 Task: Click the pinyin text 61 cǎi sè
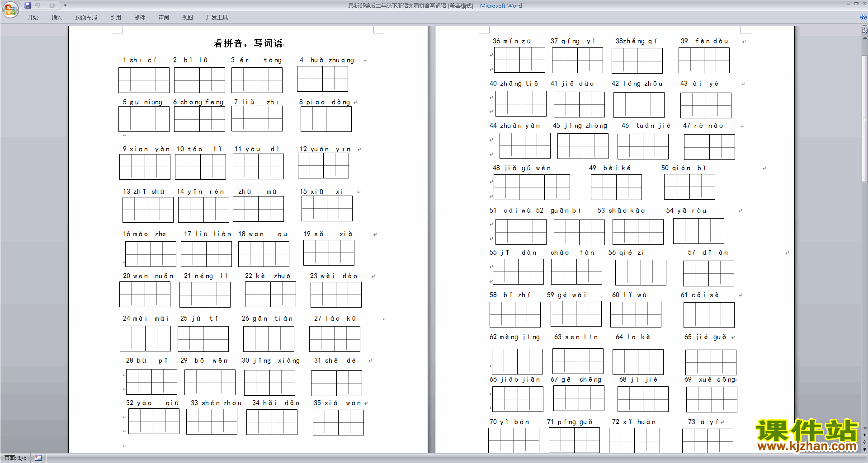coord(700,295)
